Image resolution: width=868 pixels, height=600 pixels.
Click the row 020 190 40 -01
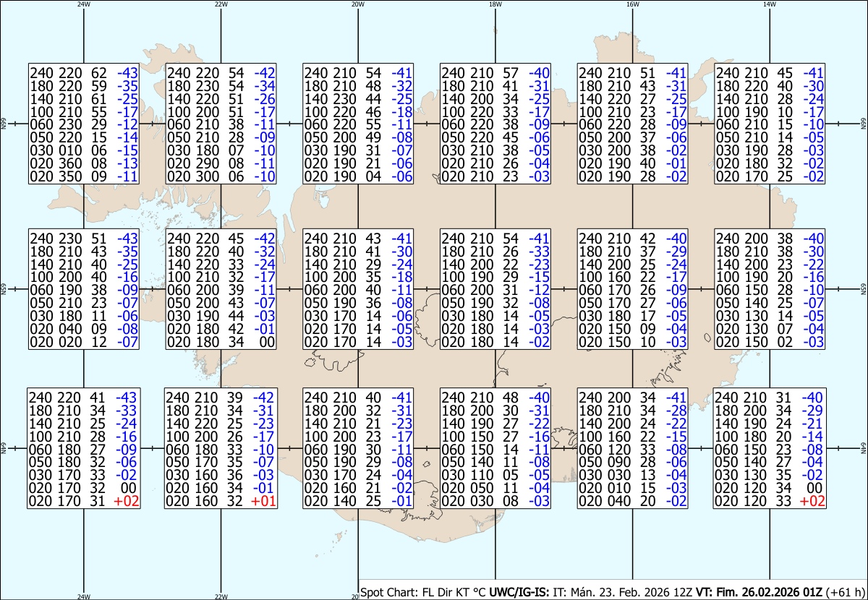click(x=633, y=163)
